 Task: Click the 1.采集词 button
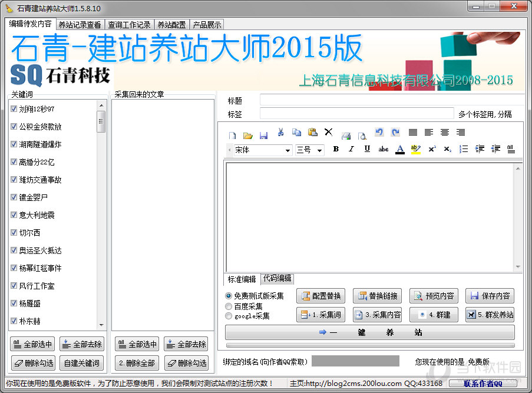coord(321,315)
